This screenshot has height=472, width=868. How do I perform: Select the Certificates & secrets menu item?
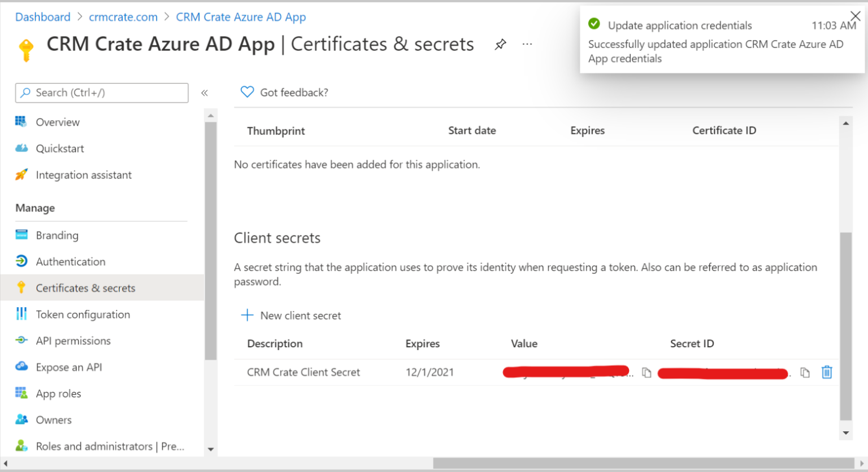tap(102, 288)
